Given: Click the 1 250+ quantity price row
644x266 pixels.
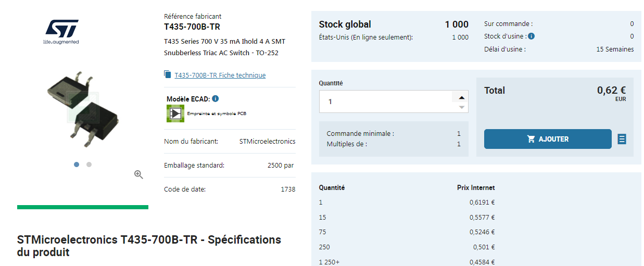Looking at the screenshot, I should coord(407,262).
